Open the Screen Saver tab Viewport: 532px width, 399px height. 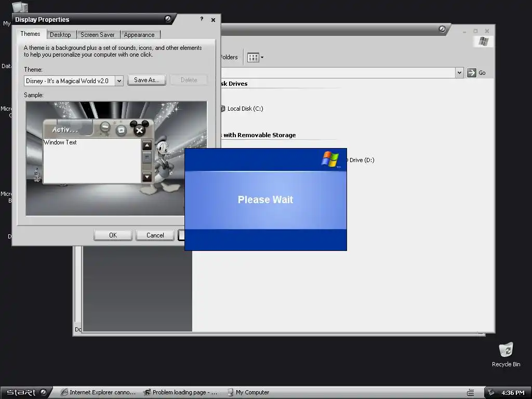pos(97,35)
